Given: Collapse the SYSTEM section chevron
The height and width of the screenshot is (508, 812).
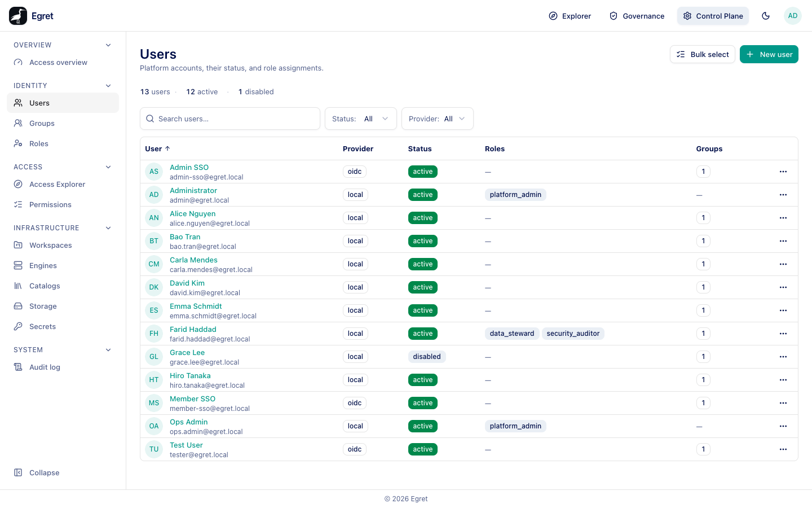Looking at the screenshot, I should click(108, 350).
